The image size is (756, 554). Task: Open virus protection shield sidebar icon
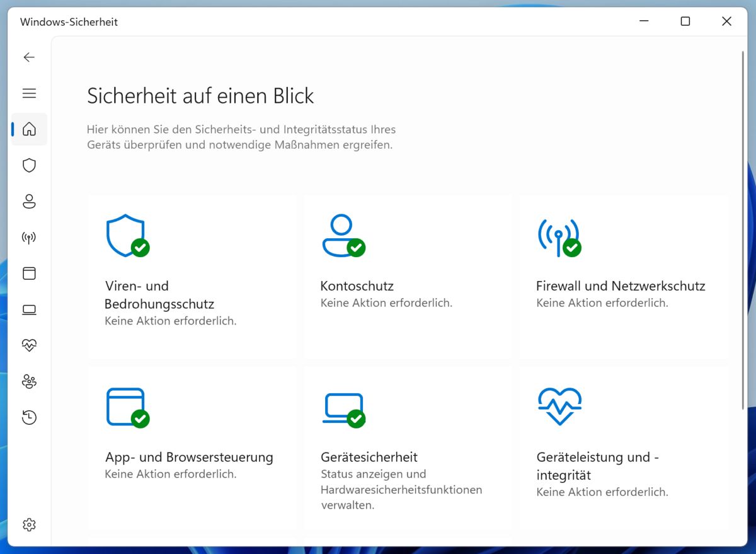(x=29, y=165)
